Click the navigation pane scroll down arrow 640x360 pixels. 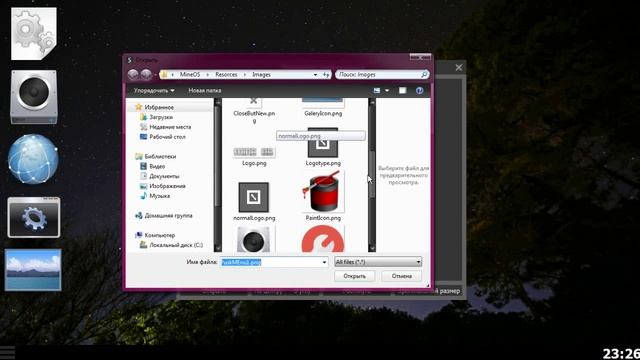click(218, 248)
